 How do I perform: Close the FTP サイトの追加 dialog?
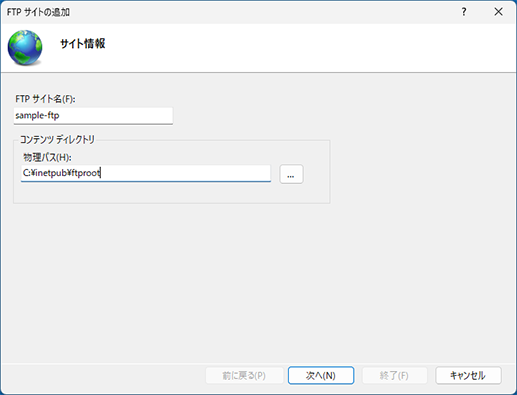point(498,12)
